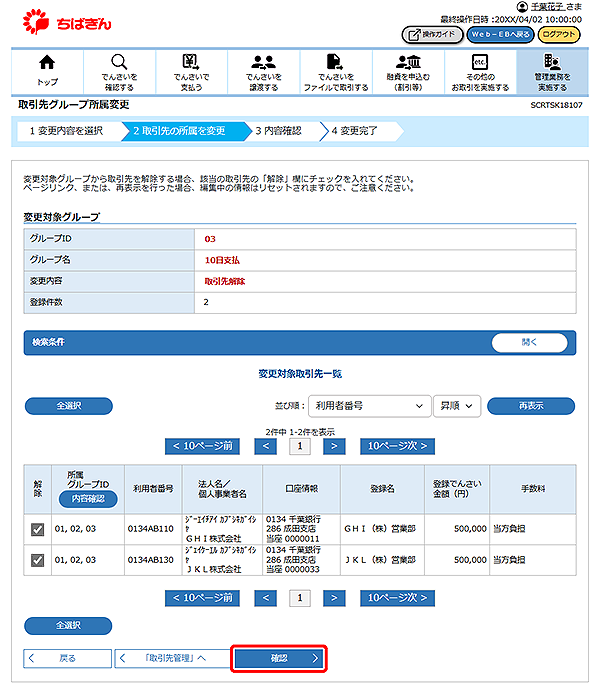
Task: Click the top 全選択 button
Action: click(68, 406)
